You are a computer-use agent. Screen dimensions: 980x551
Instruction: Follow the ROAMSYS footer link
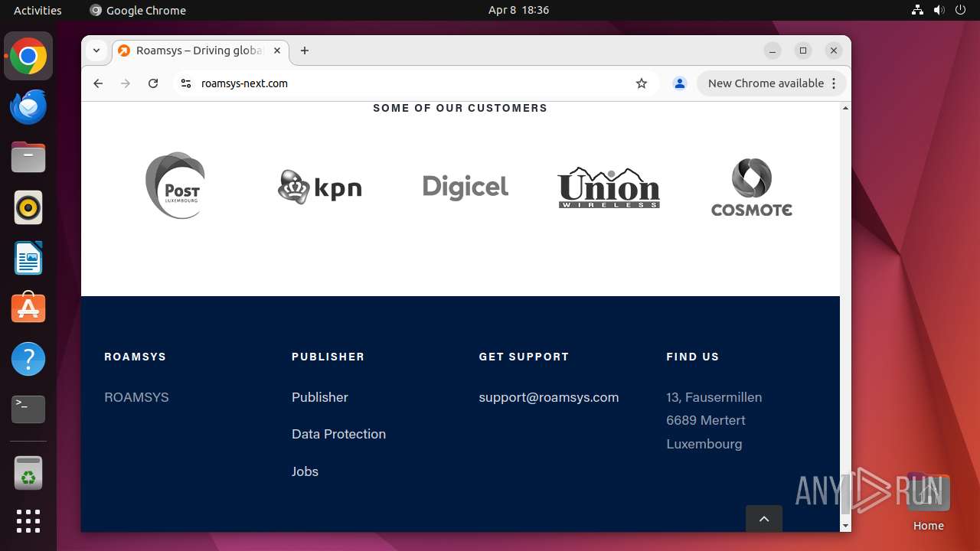136,397
